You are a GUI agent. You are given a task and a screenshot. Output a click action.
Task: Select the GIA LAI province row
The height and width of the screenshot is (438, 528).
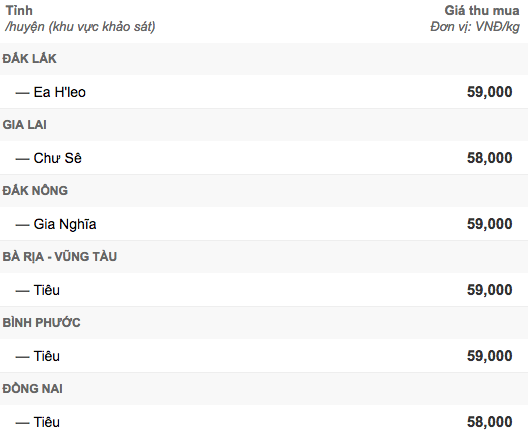point(264,125)
